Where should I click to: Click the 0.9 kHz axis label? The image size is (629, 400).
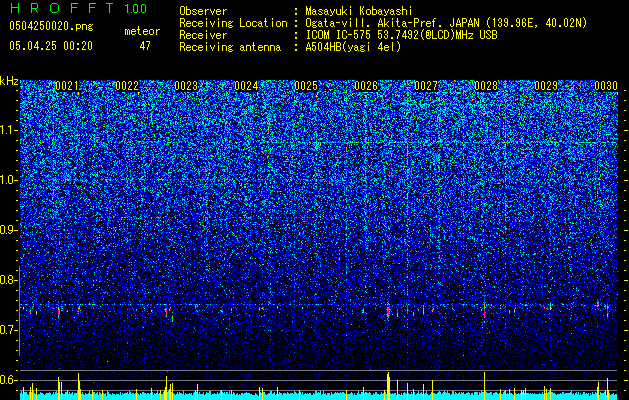[9, 230]
